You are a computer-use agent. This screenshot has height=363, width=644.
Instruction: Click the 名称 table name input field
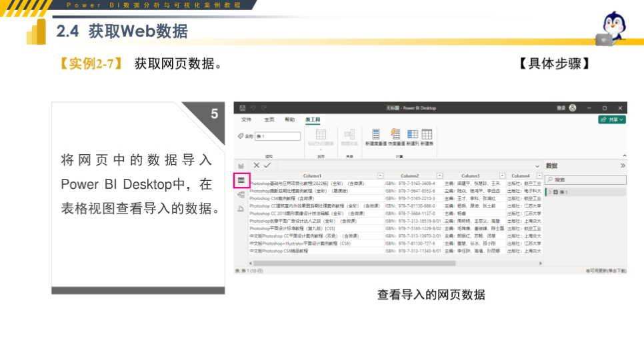point(277,137)
